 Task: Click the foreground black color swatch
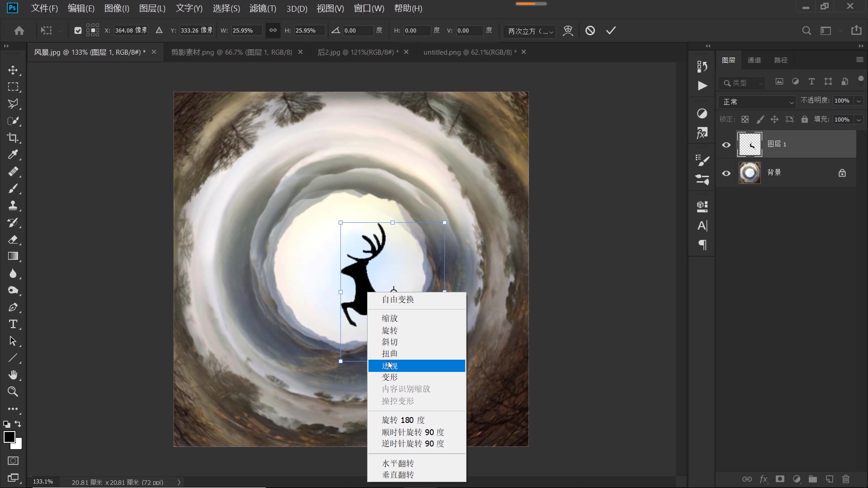[9, 436]
